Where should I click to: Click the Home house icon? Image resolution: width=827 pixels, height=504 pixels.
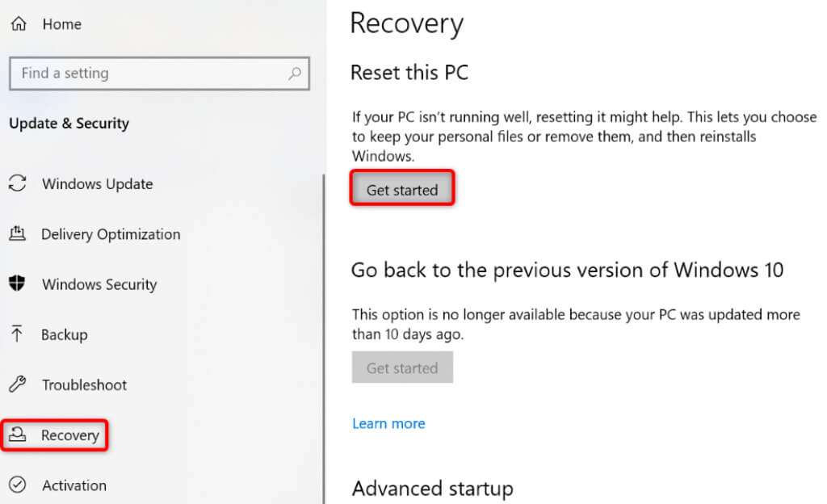17,24
